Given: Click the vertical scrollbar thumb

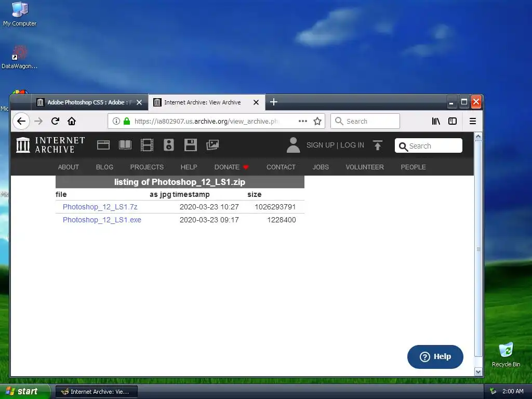Looking at the screenshot, I should [x=478, y=249].
